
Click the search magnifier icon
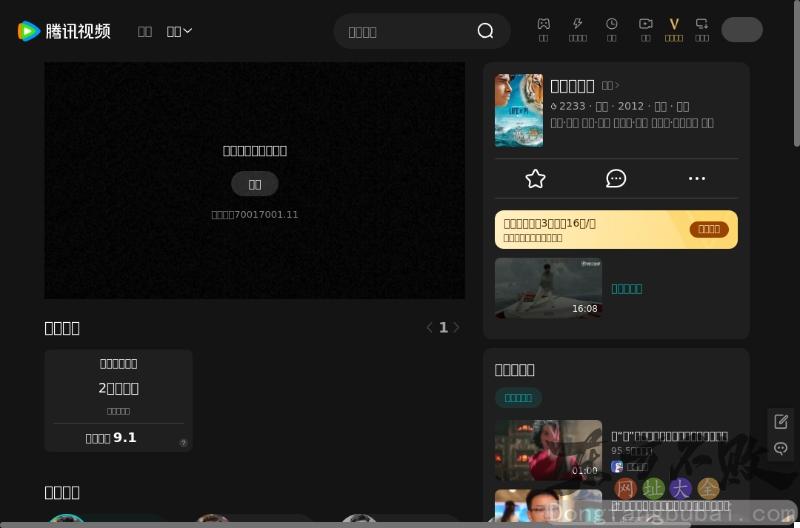click(485, 31)
